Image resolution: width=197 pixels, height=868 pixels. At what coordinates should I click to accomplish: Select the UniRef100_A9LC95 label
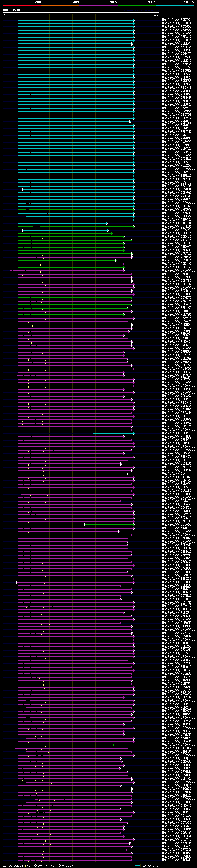click(x=176, y=50)
